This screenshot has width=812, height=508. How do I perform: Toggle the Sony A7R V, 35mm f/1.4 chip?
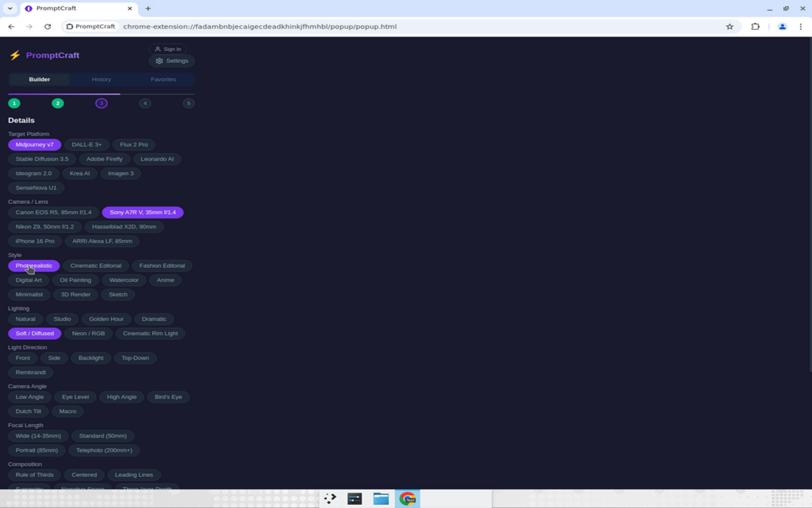pos(143,212)
